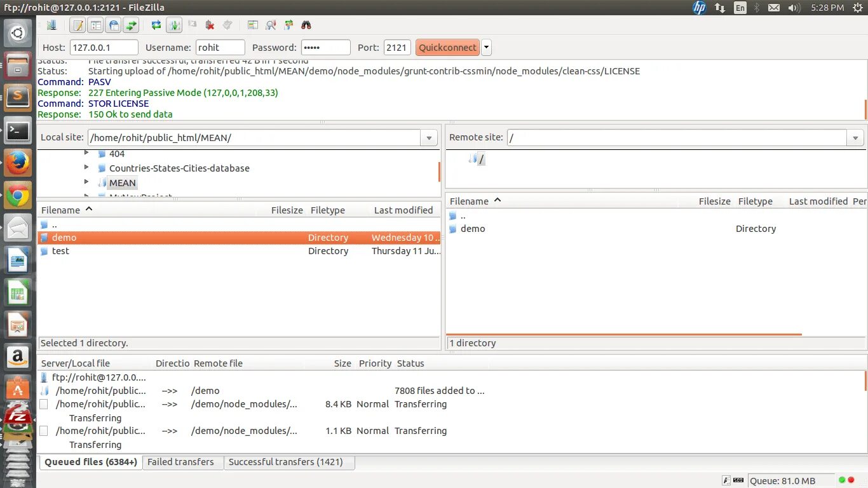Expand the Countries-States-Cities-database folder node
Viewport: 868px width, 488px height.
pyautogui.click(x=86, y=168)
